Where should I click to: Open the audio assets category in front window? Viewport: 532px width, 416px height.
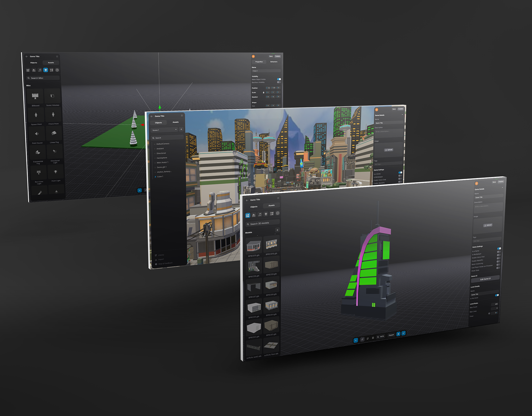point(260,214)
